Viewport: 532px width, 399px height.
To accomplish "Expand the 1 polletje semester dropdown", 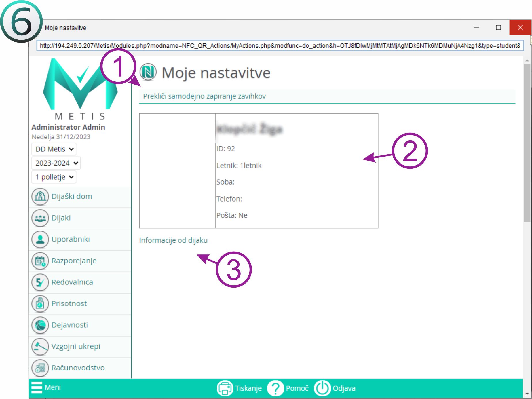I will pyautogui.click(x=54, y=177).
